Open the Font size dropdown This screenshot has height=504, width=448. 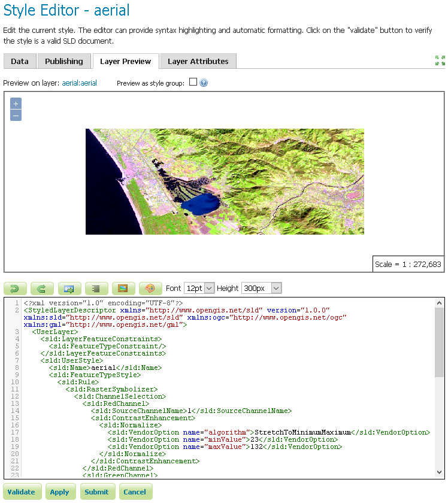click(x=199, y=289)
